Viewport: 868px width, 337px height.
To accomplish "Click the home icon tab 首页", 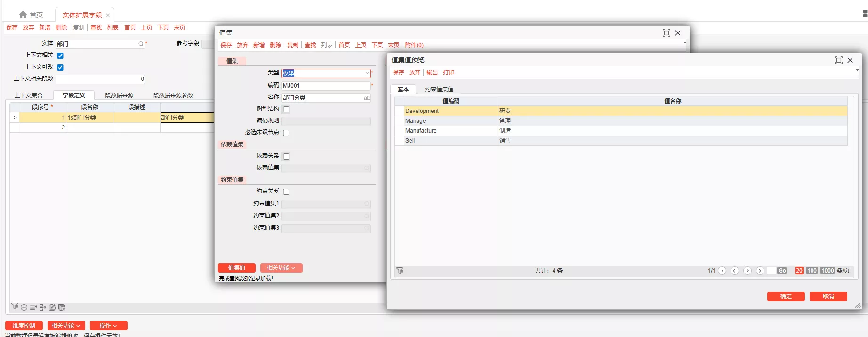I will point(31,15).
